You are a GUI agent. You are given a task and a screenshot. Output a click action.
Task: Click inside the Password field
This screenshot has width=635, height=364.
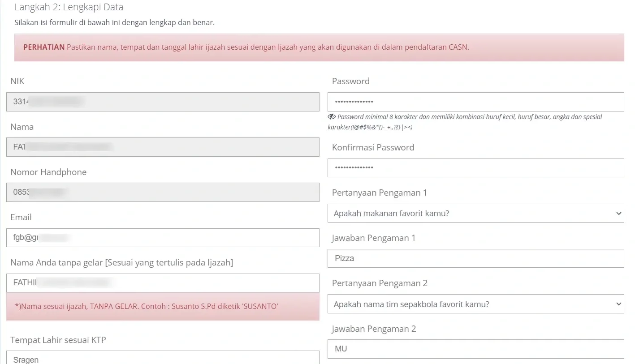(476, 102)
